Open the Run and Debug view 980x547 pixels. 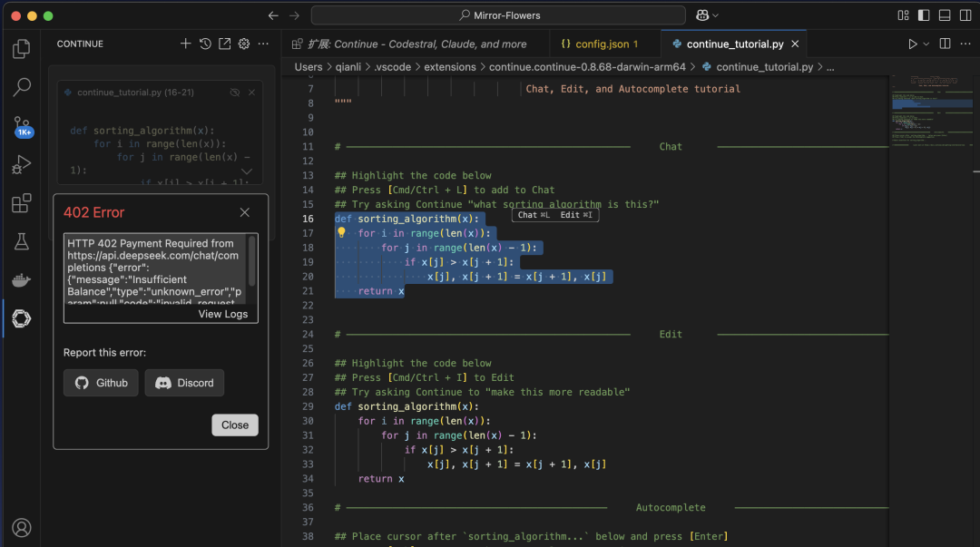click(21, 164)
